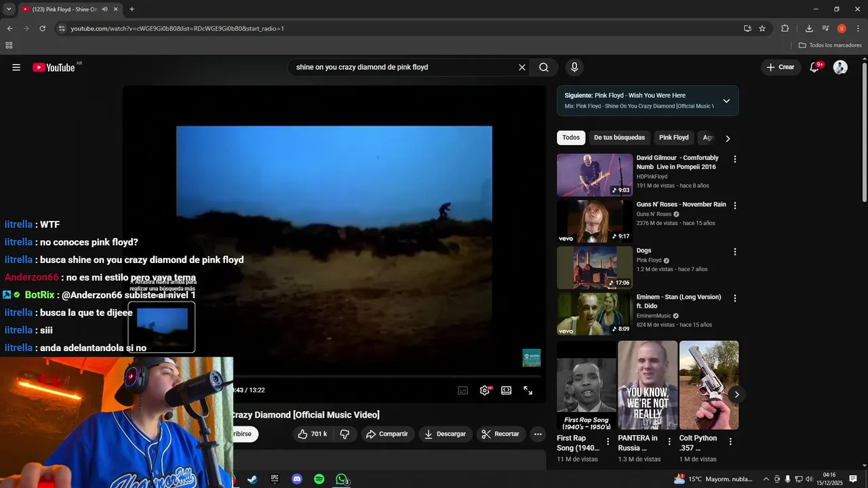This screenshot has height=488, width=868.
Task: Reload the page in Chrome
Action: tap(42, 28)
